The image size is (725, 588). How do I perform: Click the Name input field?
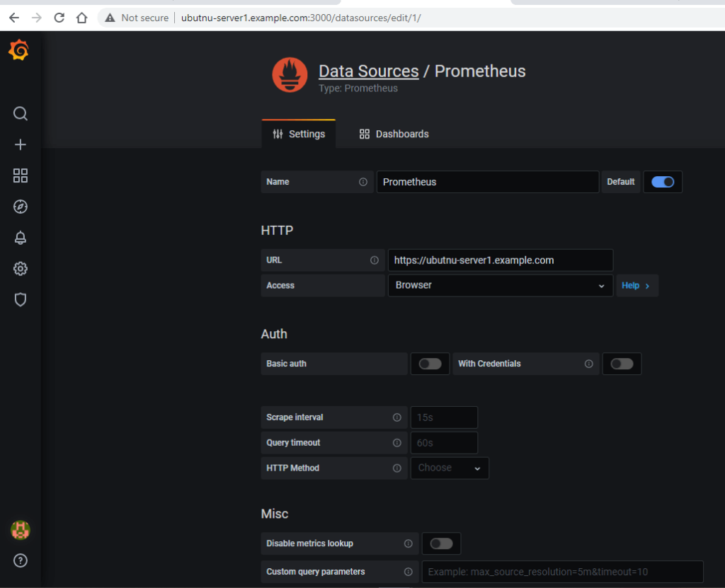[x=488, y=182]
